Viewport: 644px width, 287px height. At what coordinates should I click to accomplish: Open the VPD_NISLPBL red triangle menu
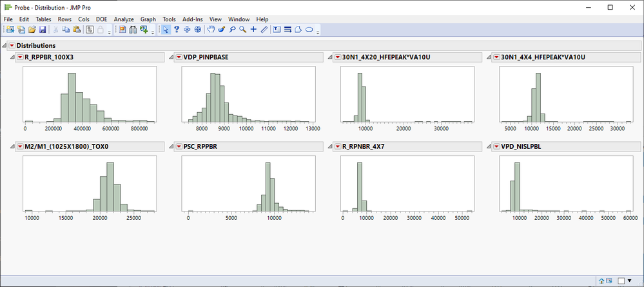coord(496,146)
